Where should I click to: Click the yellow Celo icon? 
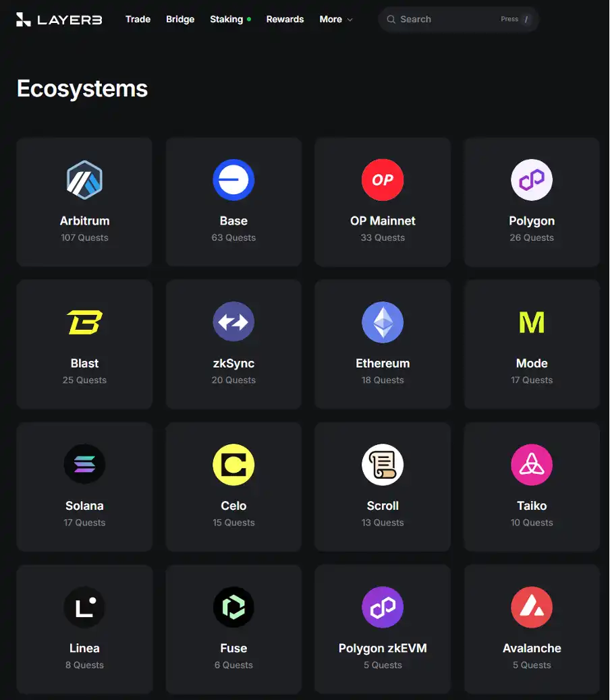pos(233,464)
